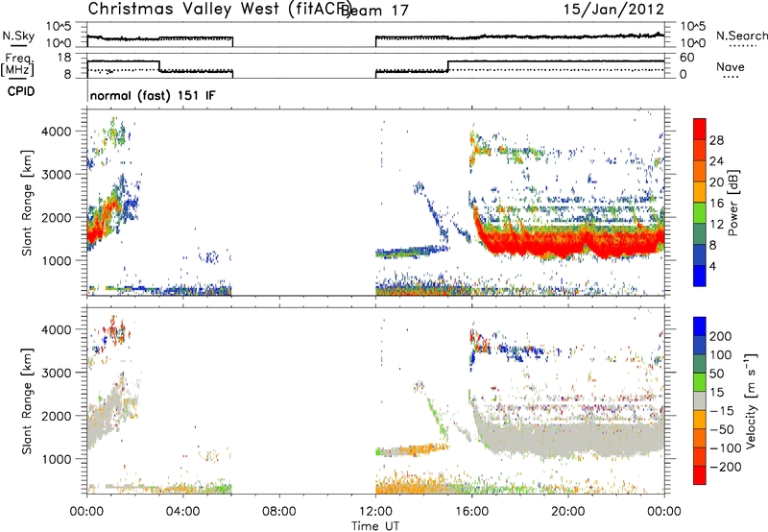Screen dimensions: 768x532
Task: Click the date '15/Jan/2012'
Action: click(x=613, y=10)
